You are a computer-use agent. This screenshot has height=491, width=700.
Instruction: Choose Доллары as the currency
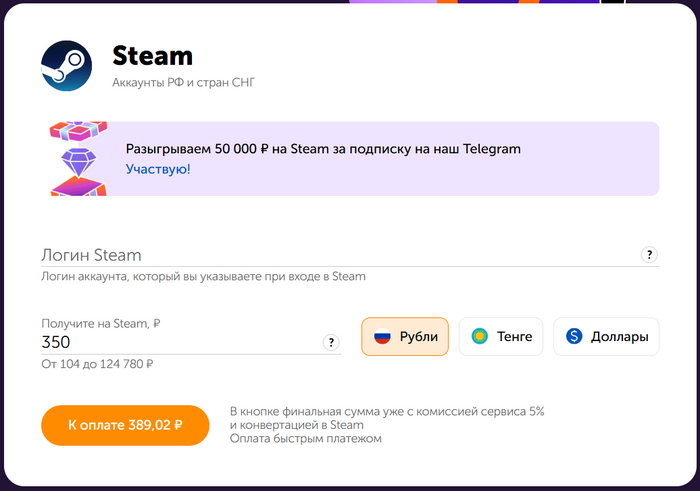coord(606,337)
